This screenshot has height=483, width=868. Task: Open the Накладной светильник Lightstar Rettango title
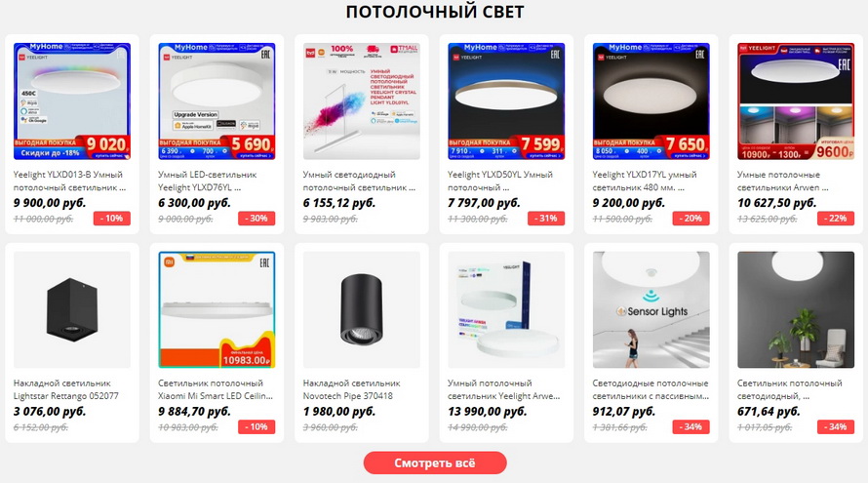coord(66,389)
